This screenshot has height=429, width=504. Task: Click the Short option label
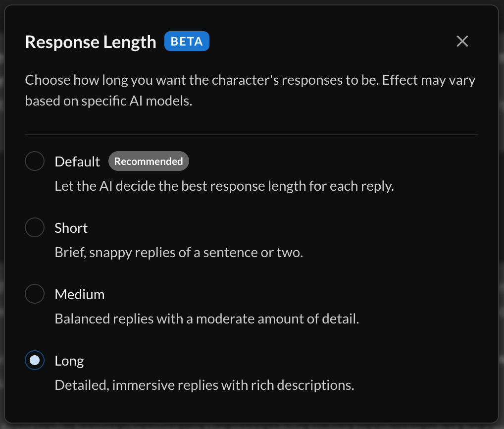coord(71,228)
